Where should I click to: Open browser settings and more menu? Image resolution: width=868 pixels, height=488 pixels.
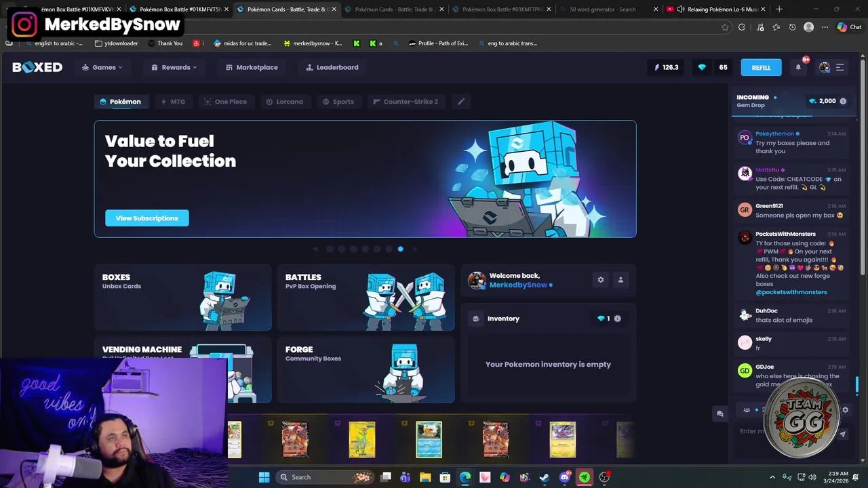825,27
